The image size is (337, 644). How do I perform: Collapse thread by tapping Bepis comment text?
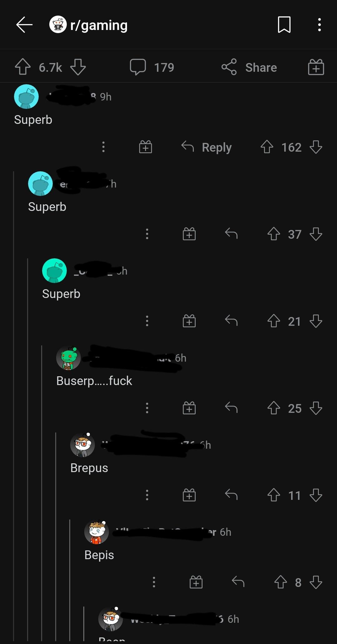pyautogui.click(x=99, y=555)
